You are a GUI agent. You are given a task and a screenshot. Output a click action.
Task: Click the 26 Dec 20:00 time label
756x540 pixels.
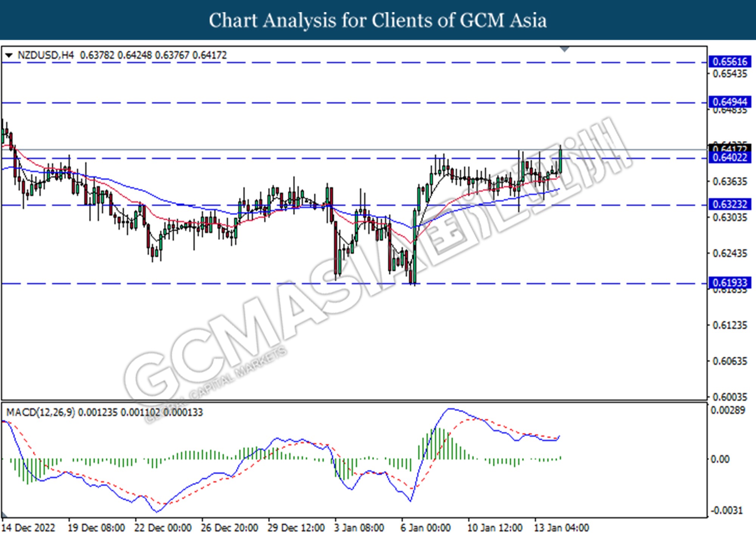point(229,528)
